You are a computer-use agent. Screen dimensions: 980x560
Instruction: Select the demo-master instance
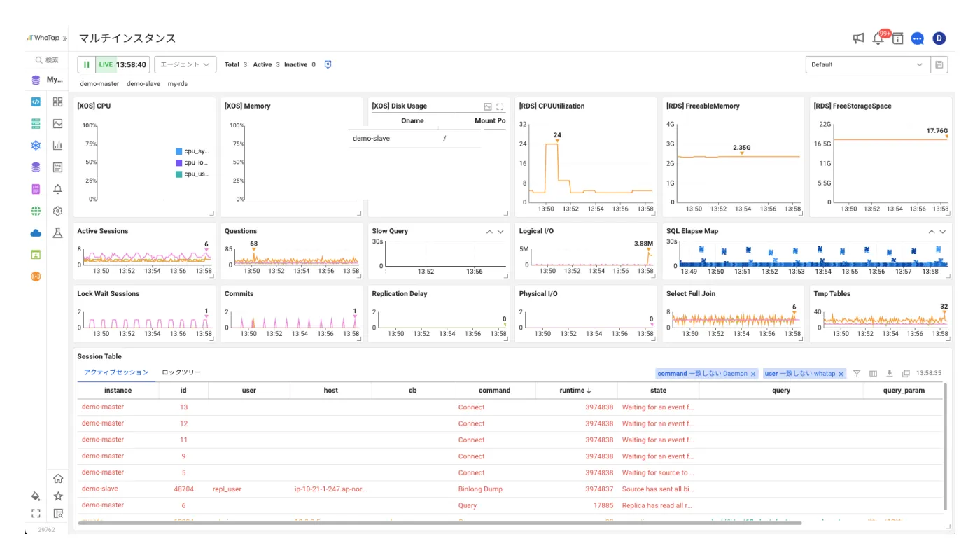click(99, 84)
